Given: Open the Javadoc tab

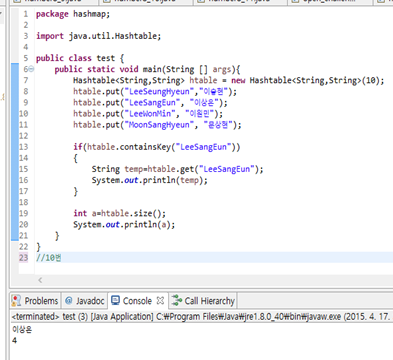Looking at the screenshot, I should tap(85, 301).
